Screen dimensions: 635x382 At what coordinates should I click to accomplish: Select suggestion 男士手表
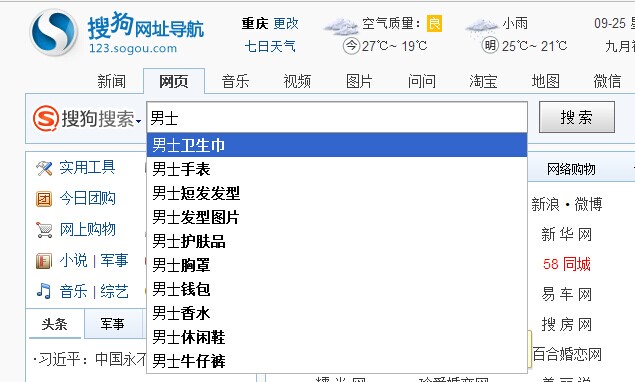click(x=337, y=169)
